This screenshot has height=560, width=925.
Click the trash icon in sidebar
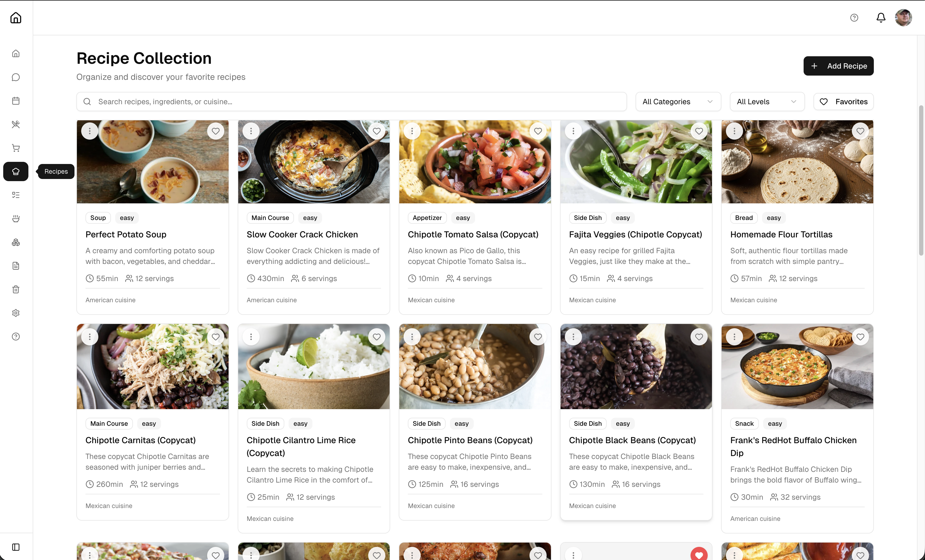coord(16,289)
